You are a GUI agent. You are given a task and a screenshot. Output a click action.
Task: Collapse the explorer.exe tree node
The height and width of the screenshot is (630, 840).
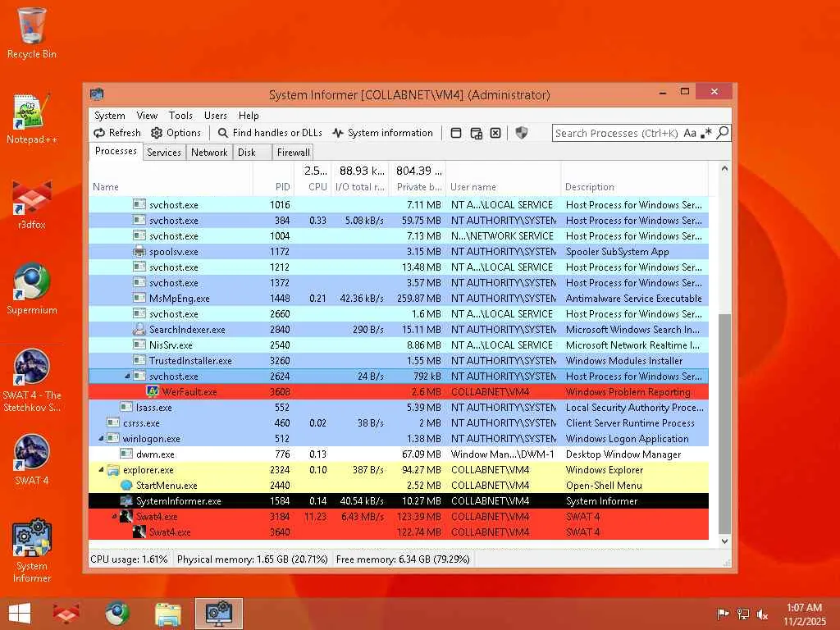pyautogui.click(x=101, y=470)
